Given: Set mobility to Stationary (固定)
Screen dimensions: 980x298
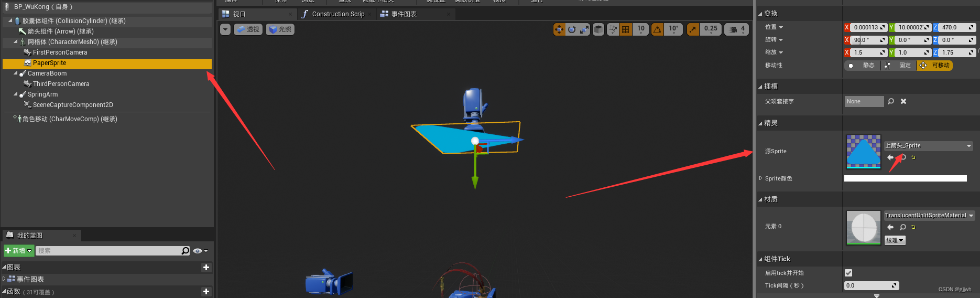Looking at the screenshot, I should click(898, 66).
